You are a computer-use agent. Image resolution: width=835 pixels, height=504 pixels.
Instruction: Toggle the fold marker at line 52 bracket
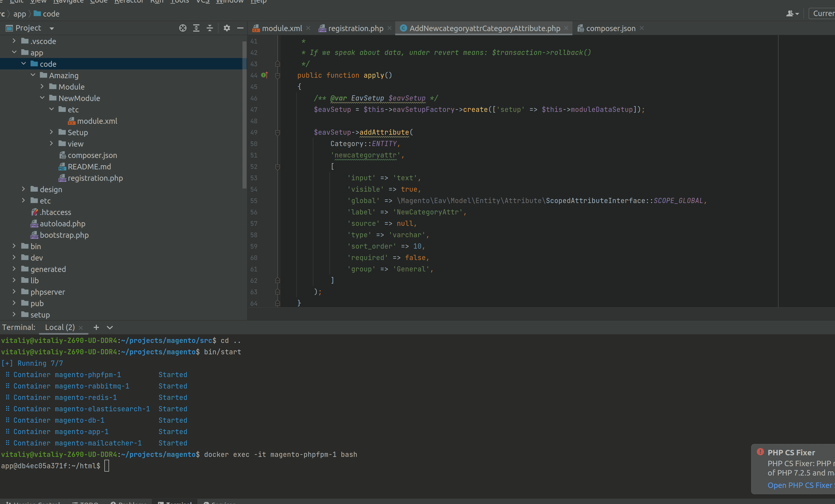[x=278, y=167]
